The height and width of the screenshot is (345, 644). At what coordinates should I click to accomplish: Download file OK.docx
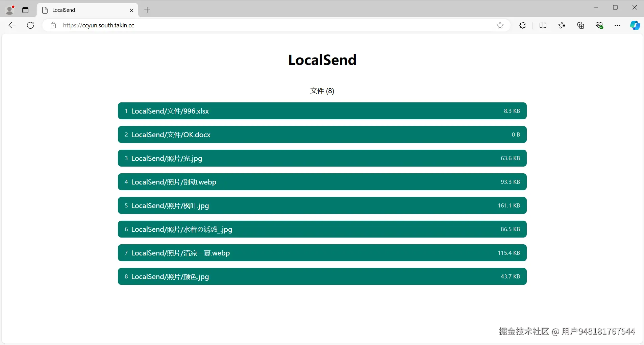click(322, 134)
